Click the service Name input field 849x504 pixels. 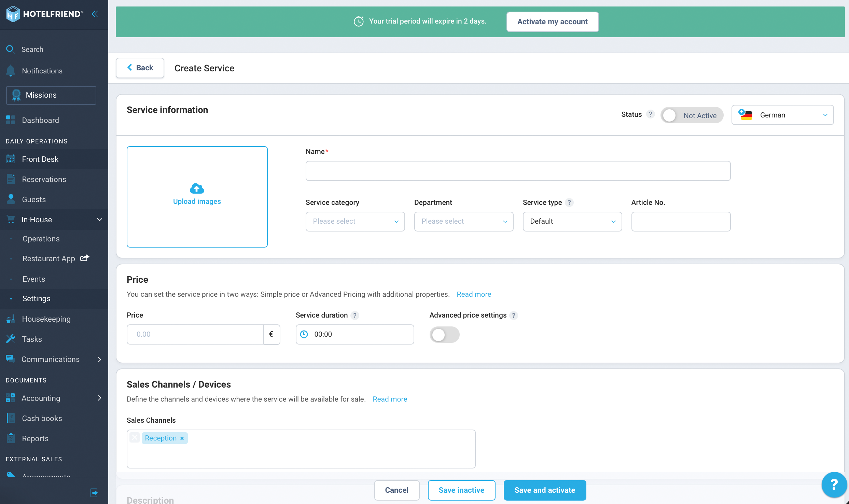tap(518, 171)
